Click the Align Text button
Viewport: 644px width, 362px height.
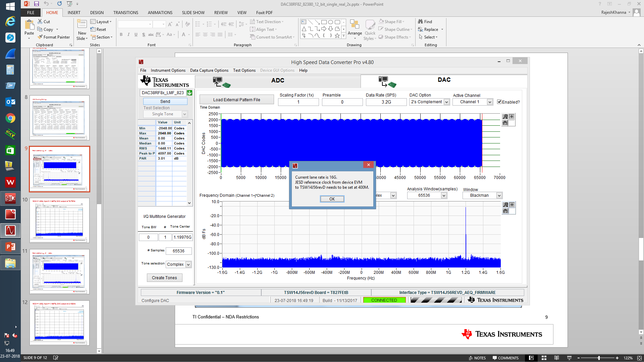pos(264,29)
